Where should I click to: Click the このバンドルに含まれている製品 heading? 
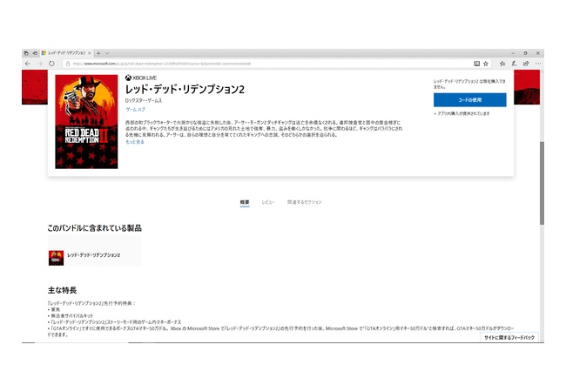[94, 227]
